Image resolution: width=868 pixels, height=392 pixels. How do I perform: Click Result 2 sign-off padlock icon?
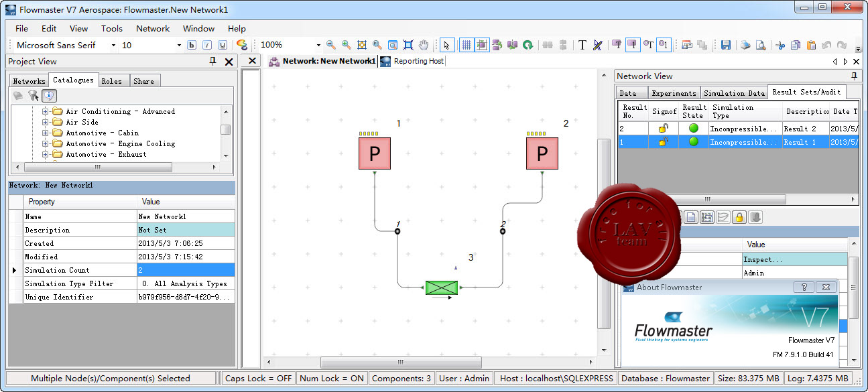[663, 128]
